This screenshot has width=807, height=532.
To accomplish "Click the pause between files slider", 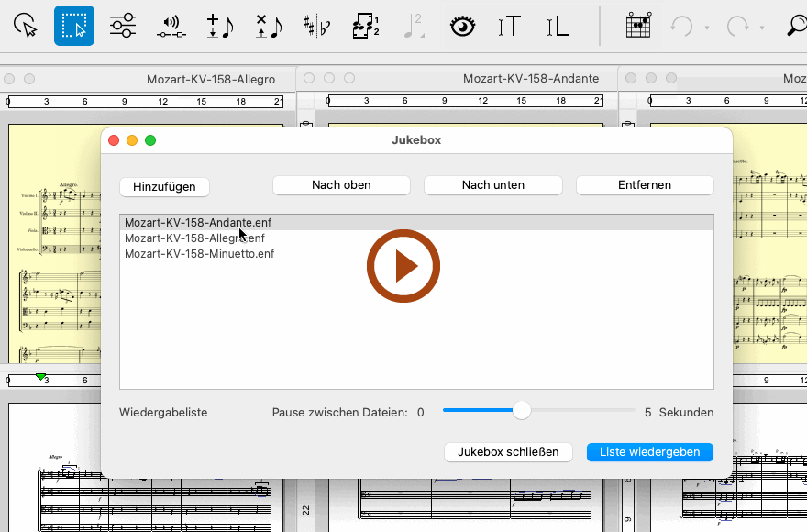I will coord(522,411).
